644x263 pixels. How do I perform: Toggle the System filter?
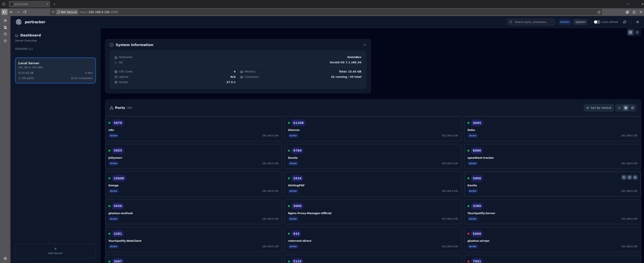click(x=580, y=22)
